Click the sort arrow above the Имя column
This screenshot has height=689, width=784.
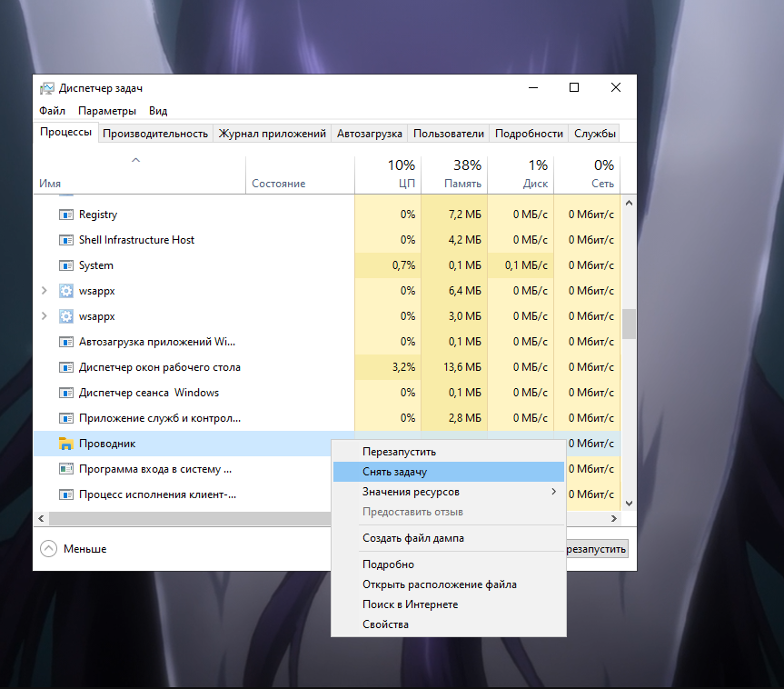[135, 160]
